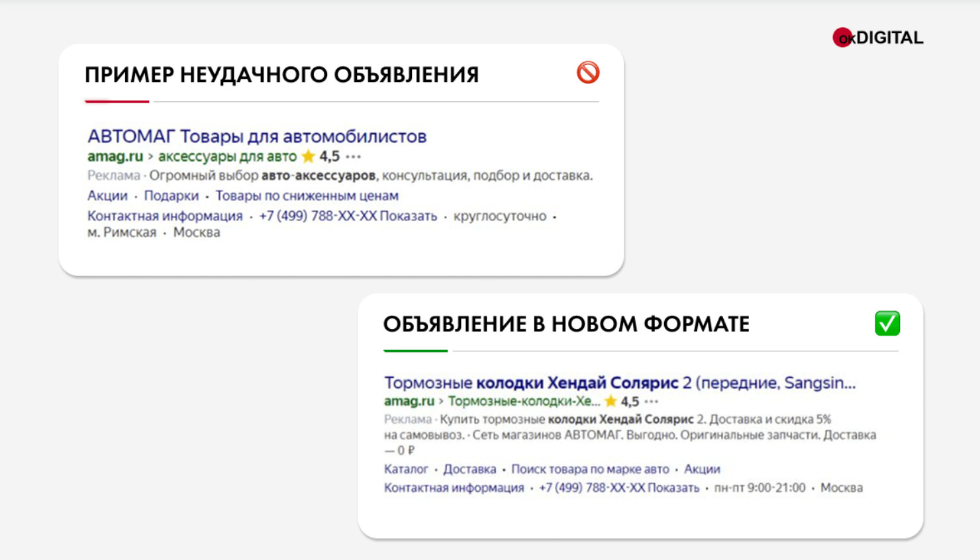Click the okDIGITAL logo

[877, 38]
